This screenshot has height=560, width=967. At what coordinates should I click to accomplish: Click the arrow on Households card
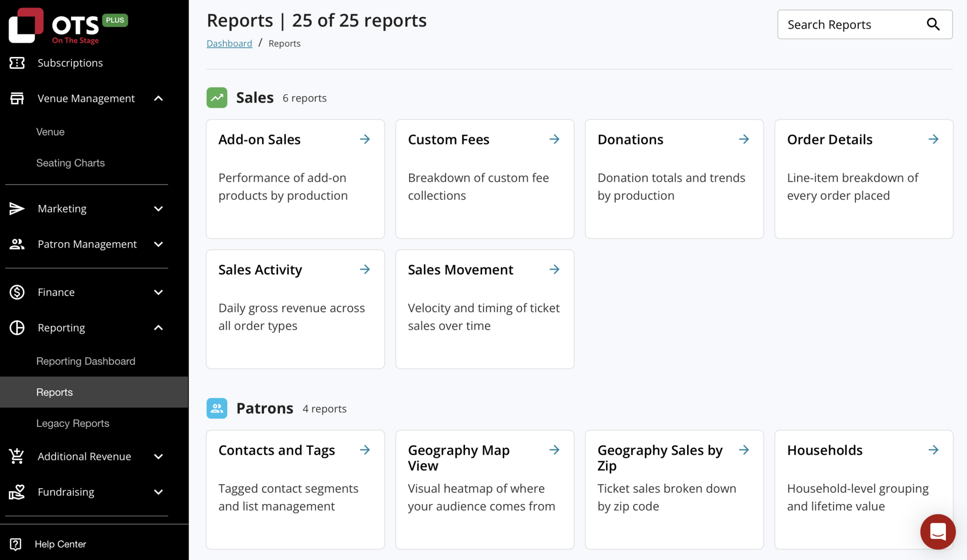[x=934, y=450]
